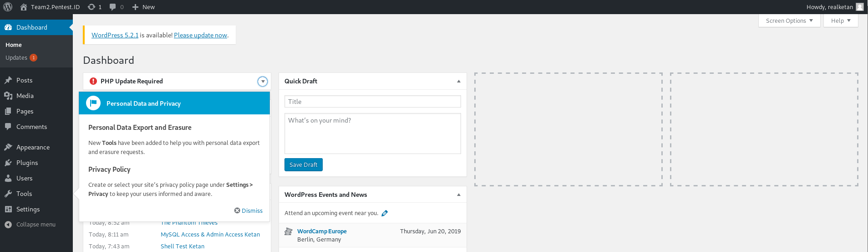Open Updates submenu item
This screenshot has width=868, height=252.
click(x=16, y=57)
